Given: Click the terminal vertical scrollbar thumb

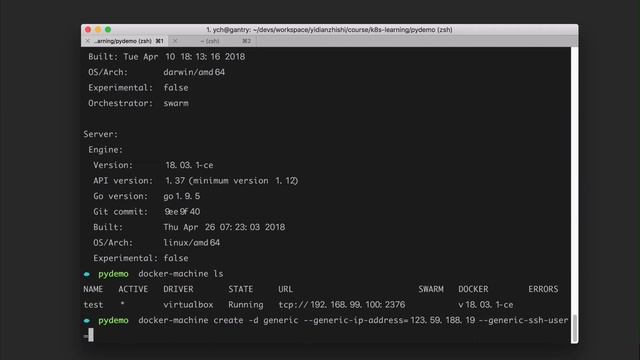Looking at the screenshot, I should coord(574,329).
